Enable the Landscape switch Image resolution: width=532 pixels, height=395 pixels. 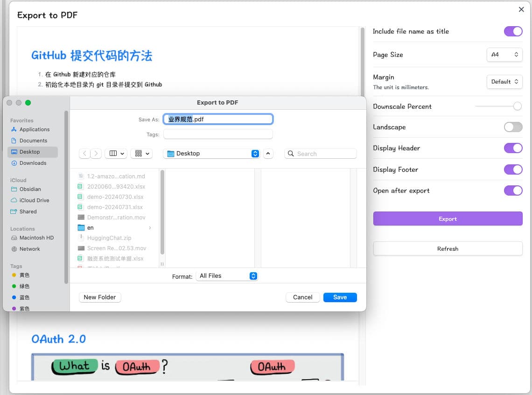513,127
